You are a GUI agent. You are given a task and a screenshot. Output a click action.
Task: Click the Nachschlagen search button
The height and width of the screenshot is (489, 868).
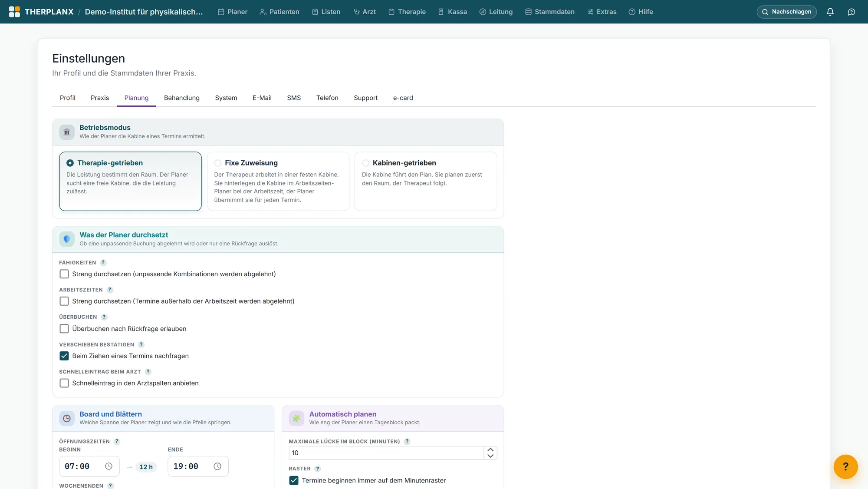pyautogui.click(x=786, y=12)
